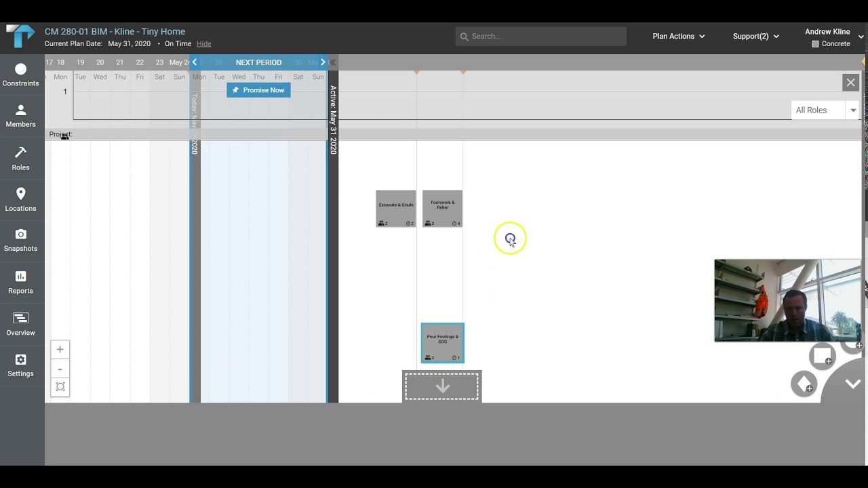Open the Roles panel
The height and width of the screenshot is (488, 868).
[20, 159]
